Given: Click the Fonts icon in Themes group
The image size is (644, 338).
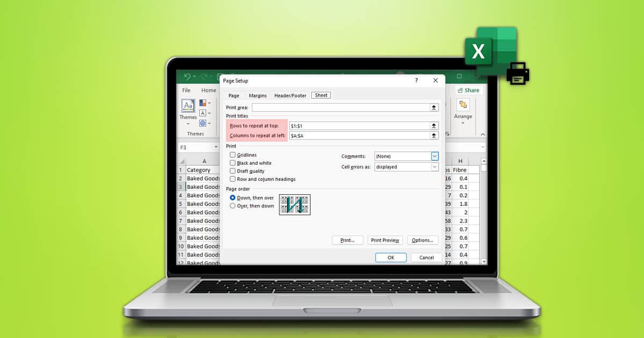Looking at the screenshot, I should coord(203,113).
